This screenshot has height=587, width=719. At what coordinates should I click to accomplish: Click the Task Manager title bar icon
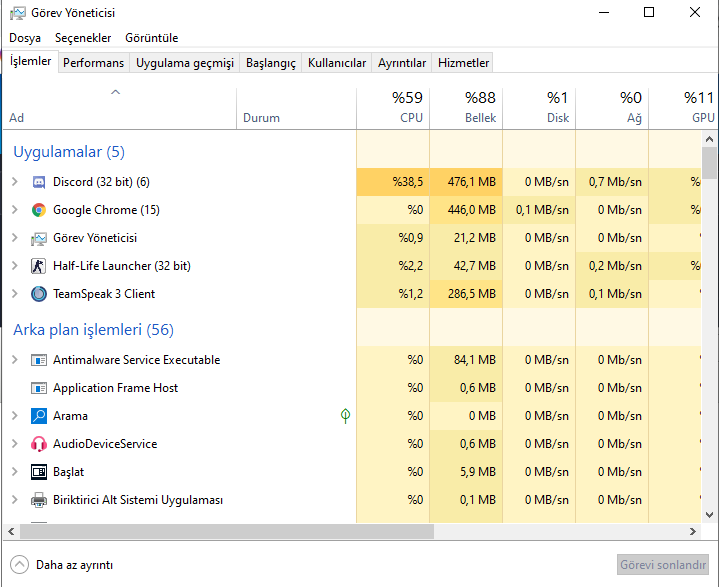17,13
